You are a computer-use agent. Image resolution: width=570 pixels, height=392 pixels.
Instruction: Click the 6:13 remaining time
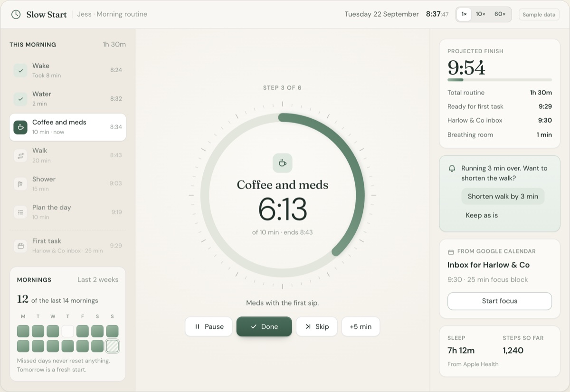[283, 209]
